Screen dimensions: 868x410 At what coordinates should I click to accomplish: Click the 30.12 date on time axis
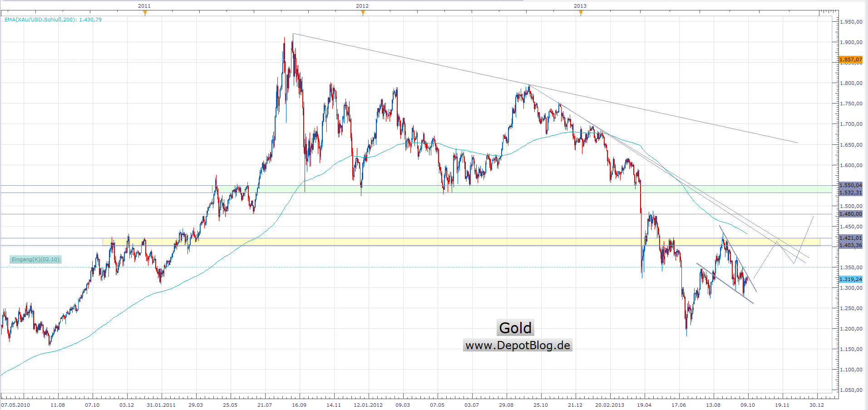(x=816, y=405)
